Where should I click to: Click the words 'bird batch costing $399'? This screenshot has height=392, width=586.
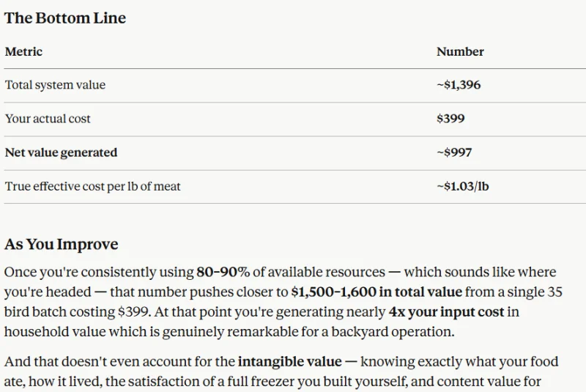click(x=78, y=311)
